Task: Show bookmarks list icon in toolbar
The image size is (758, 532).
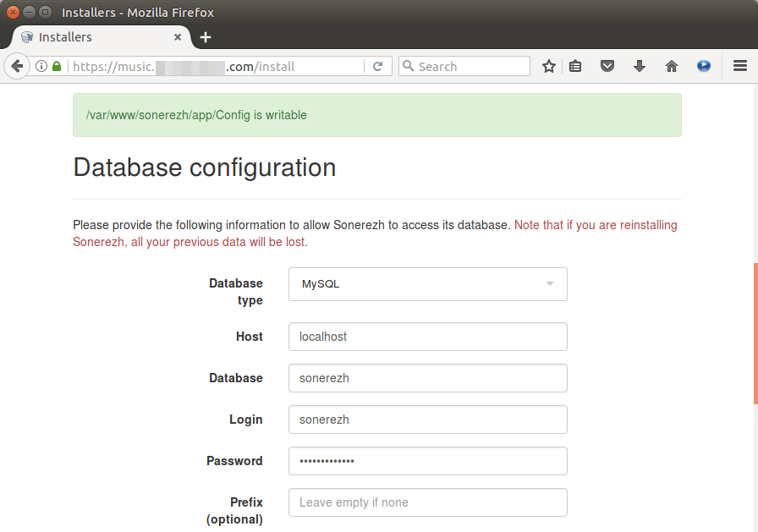Action: tap(576, 66)
